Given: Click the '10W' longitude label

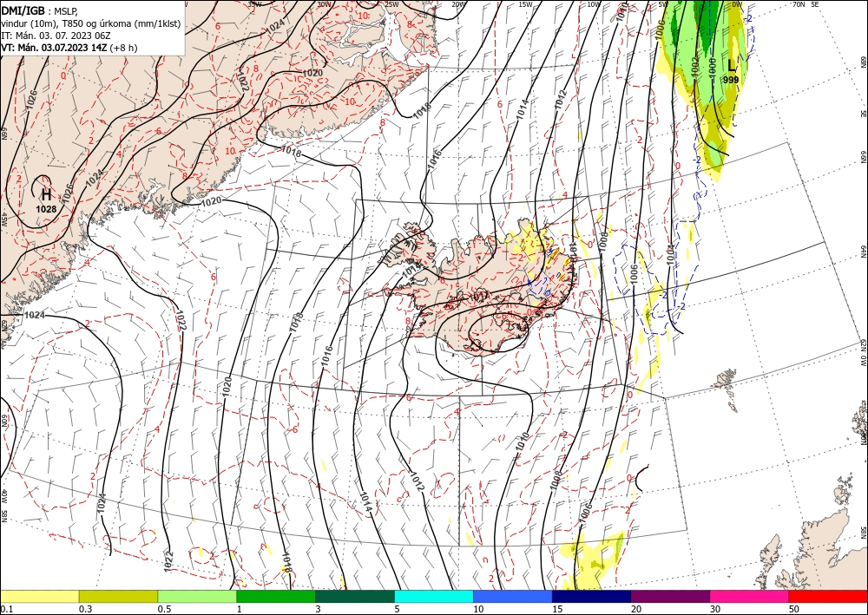Looking at the screenshot, I should point(594,3).
